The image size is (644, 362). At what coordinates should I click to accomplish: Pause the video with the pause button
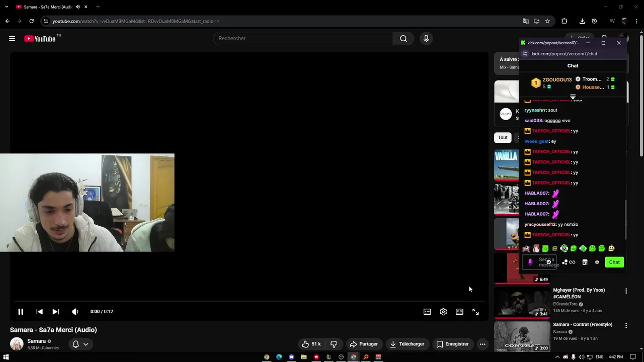point(21,312)
